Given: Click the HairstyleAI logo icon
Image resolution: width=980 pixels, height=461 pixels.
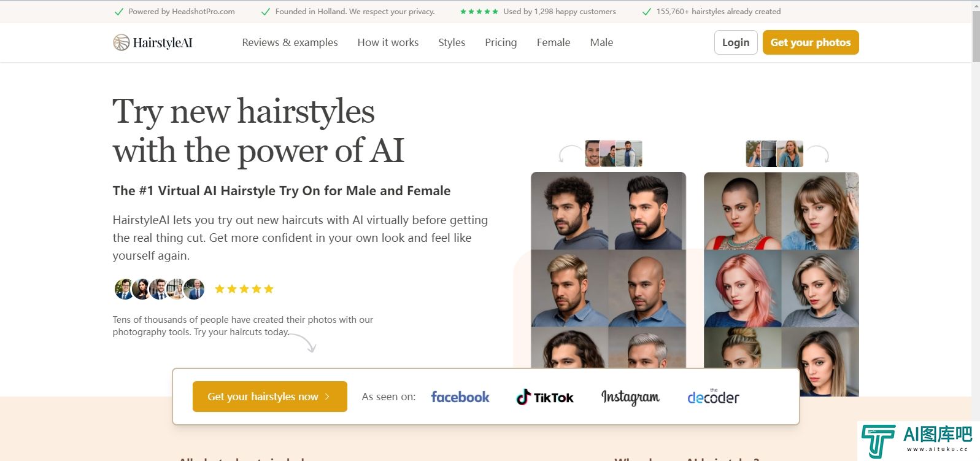Looking at the screenshot, I should click(x=121, y=42).
